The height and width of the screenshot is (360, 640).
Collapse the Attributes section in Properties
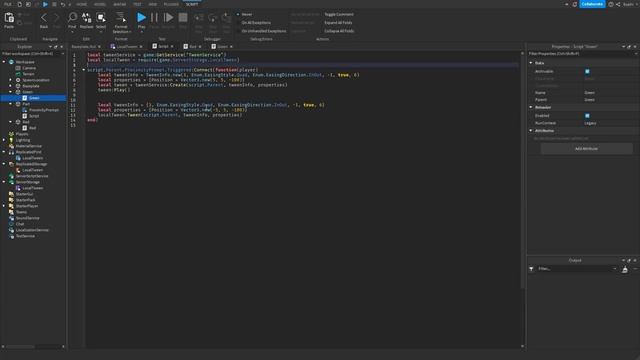(531, 131)
